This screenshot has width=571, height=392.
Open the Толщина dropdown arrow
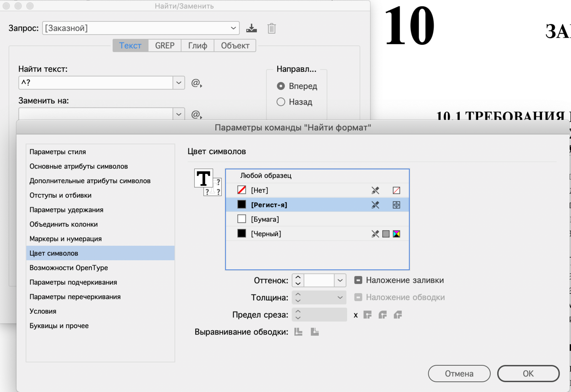point(340,298)
